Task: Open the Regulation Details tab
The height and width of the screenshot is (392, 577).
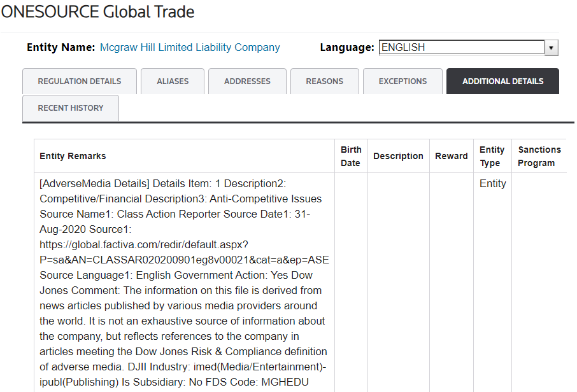Action: pos(80,81)
